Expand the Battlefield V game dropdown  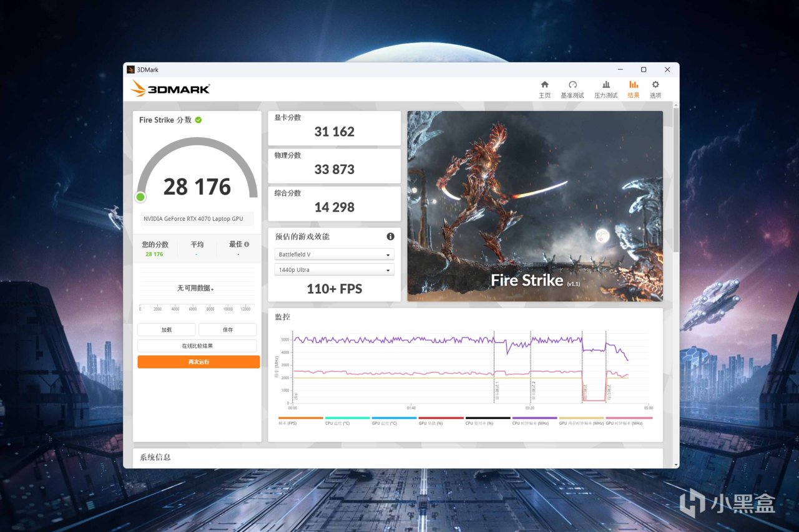click(x=334, y=254)
